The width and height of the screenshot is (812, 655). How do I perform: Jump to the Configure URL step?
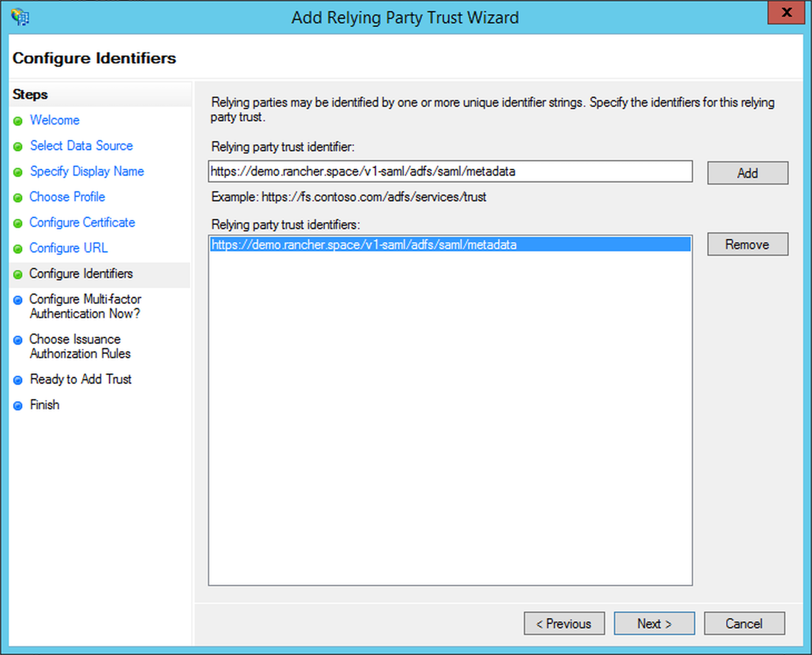[x=68, y=248]
